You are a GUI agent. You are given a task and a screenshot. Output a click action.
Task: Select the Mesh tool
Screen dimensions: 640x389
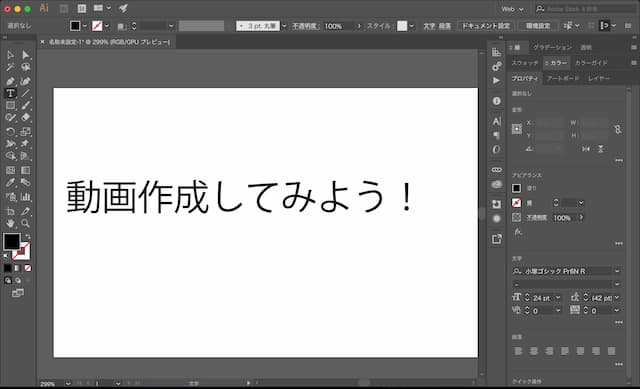pos(10,170)
